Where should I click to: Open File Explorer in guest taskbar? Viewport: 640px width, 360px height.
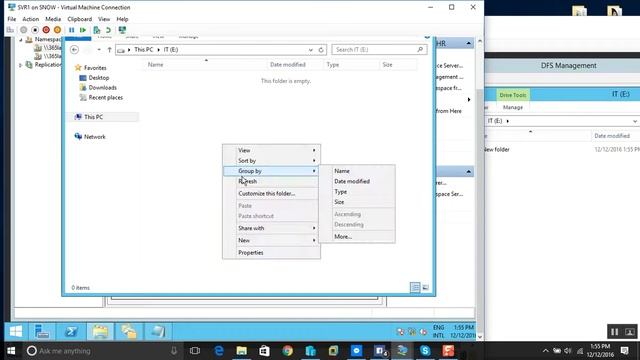[x=100, y=331]
